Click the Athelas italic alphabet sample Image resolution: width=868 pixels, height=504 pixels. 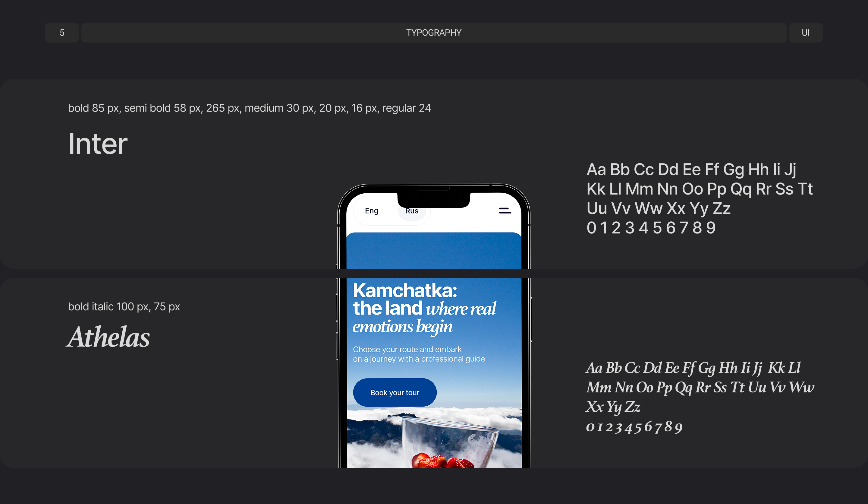tap(699, 387)
